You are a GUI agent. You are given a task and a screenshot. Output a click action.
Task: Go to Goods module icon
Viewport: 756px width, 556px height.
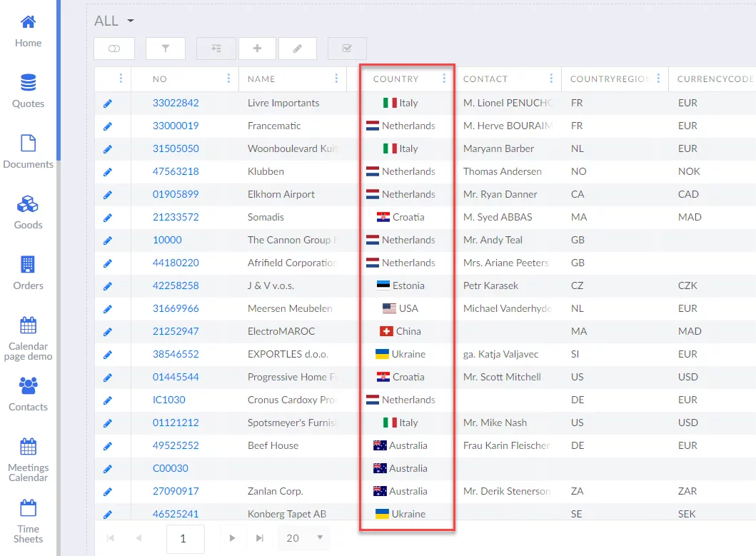[28, 213]
